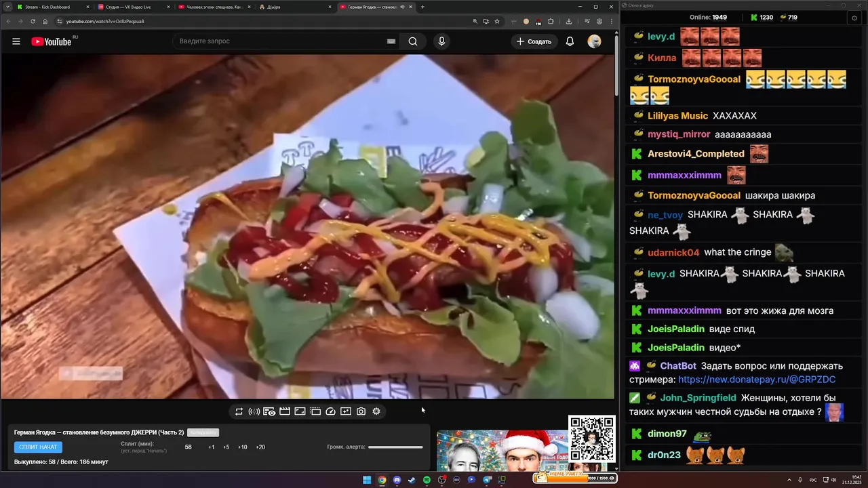Click username udarnick04 in chat

pos(673,253)
